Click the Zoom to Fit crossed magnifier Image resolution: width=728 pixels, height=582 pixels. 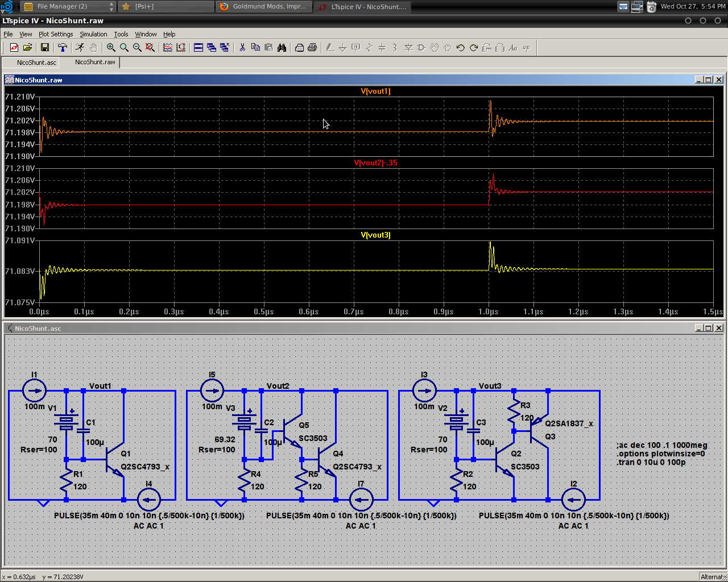(150, 48)
